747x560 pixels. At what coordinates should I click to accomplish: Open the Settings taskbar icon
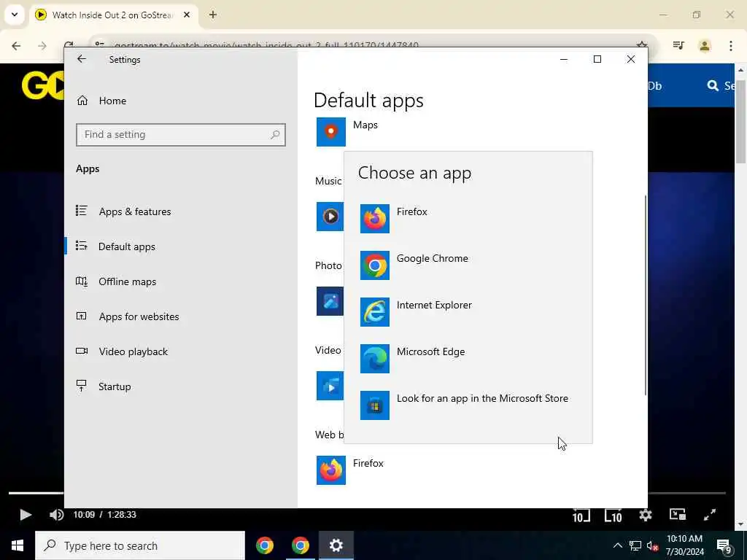click(336, 545)
